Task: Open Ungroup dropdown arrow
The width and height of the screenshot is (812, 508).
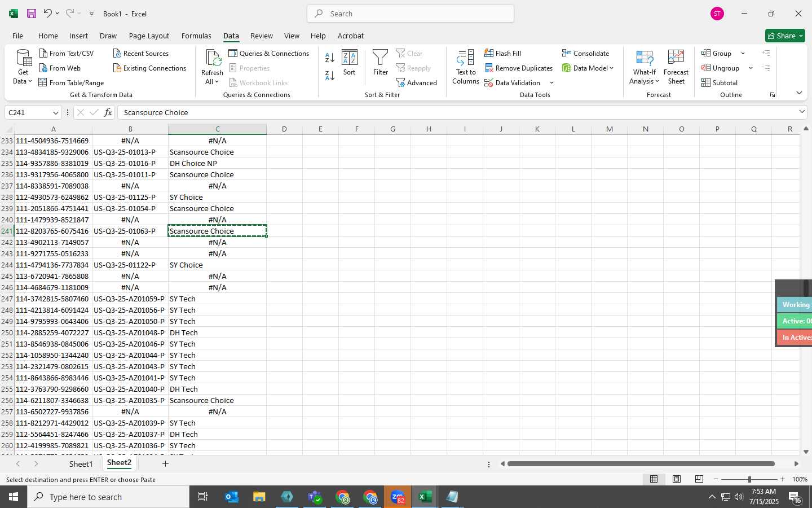Action: pos(751,68)
